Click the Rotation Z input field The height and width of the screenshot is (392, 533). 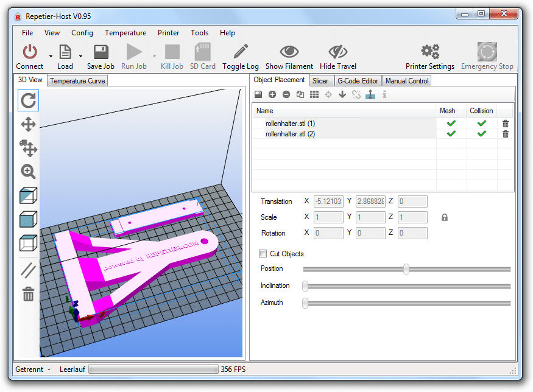(412, 233)
